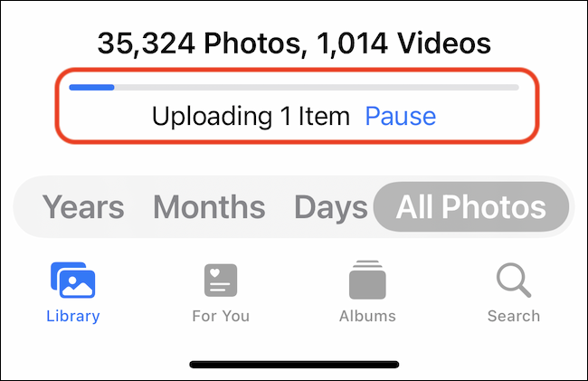Click the gray unfilled upload progress track

click(x=317, y=88)
